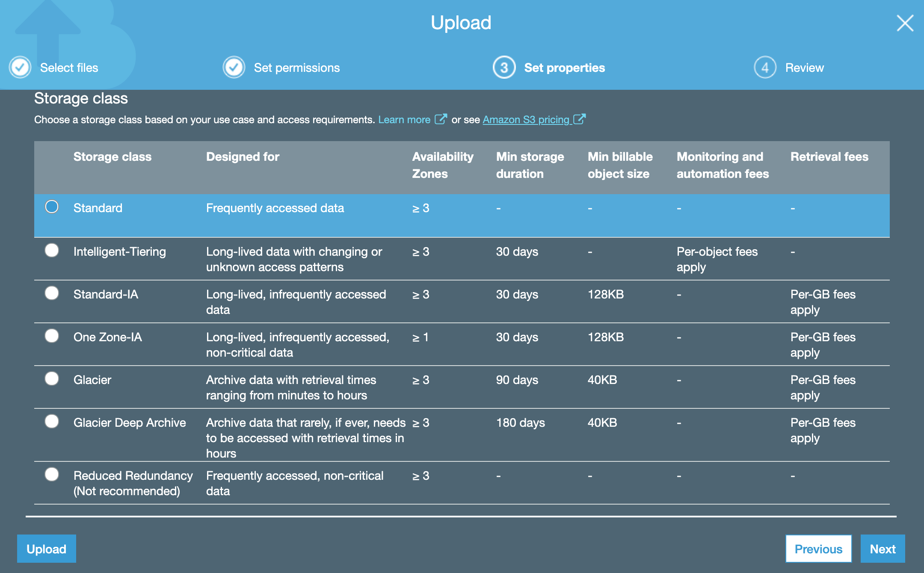Select the Standard storage class radio button
The image size is (924, 573).
pyautogui.click(x=52, y=207)
